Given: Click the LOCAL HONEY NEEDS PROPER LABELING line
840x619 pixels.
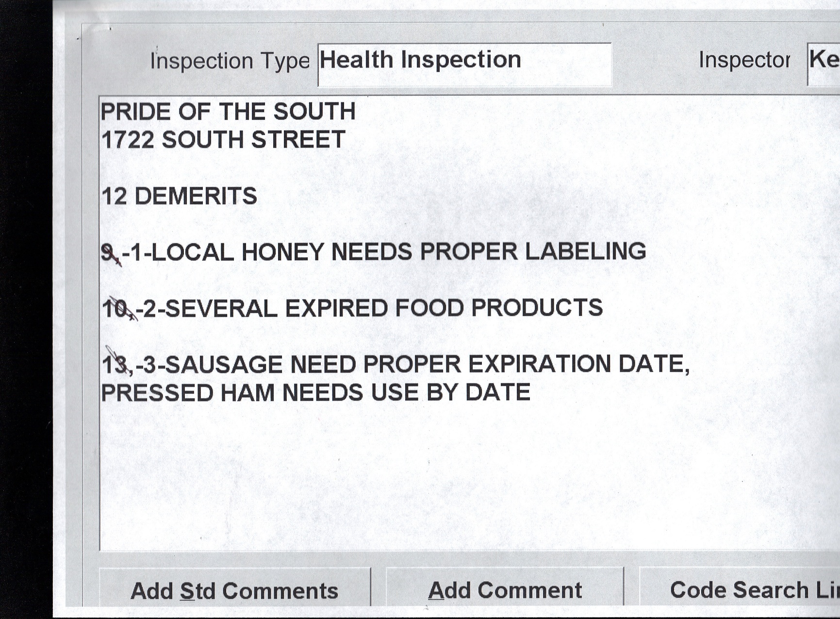Looking at the screenshot, I should (x=383, y=252).
